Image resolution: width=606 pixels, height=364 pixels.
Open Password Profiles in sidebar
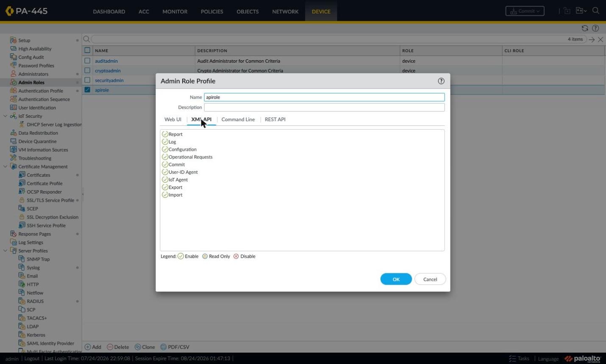[36, 66]
